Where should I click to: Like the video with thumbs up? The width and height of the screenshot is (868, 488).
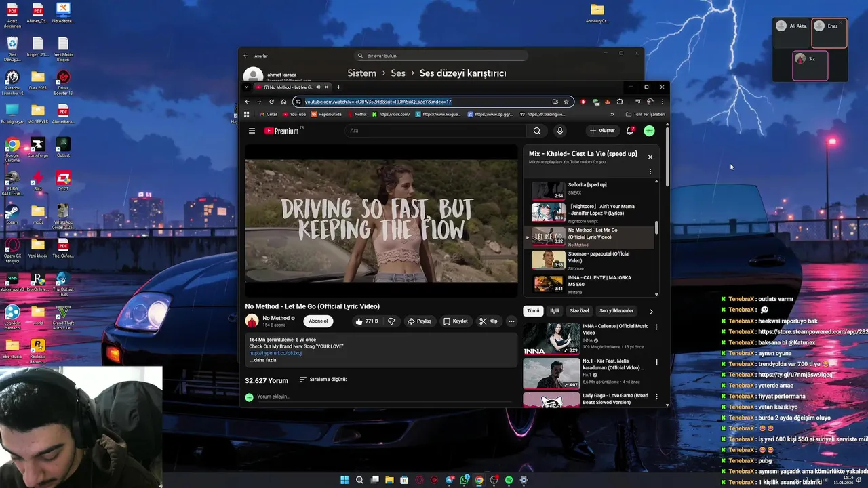pos(366,321)
